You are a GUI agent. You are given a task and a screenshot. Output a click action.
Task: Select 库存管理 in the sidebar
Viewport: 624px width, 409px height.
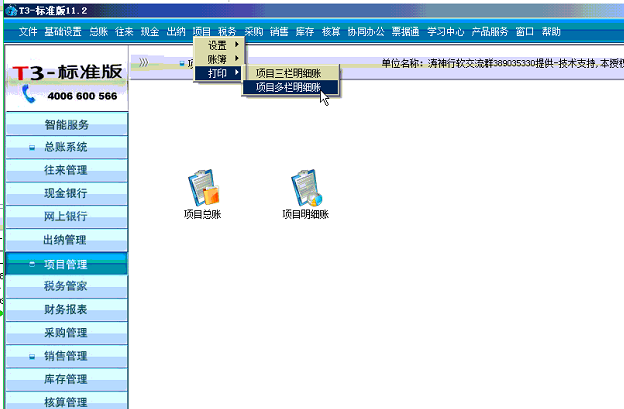click(x=66, y=379)
